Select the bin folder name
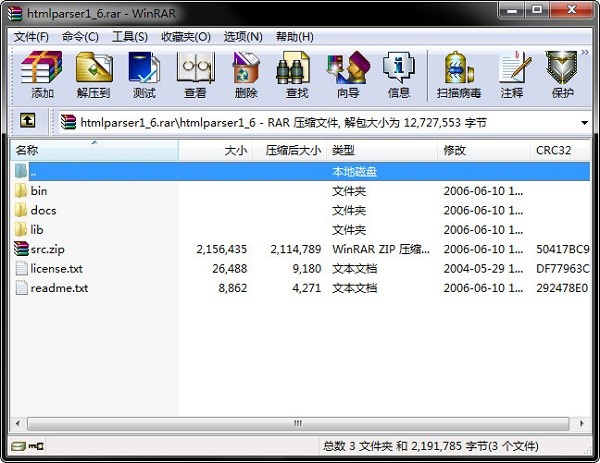 tap(39, 191)
